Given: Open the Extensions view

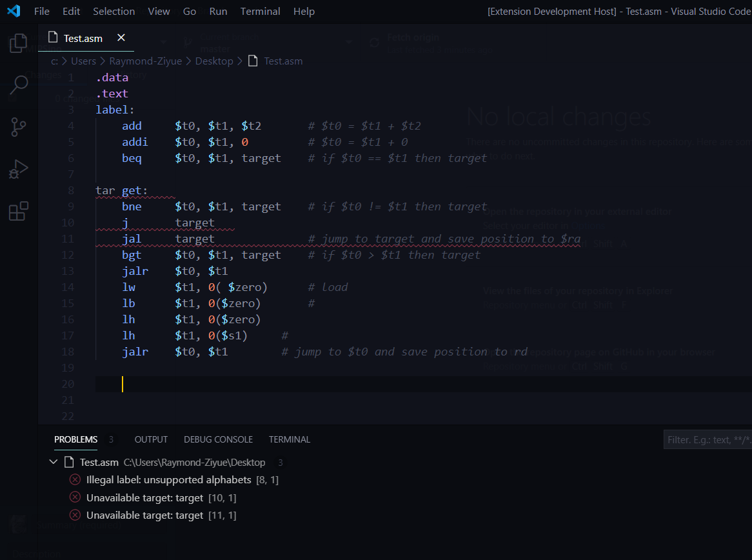Looking at the screenshot, I should 19,211.
